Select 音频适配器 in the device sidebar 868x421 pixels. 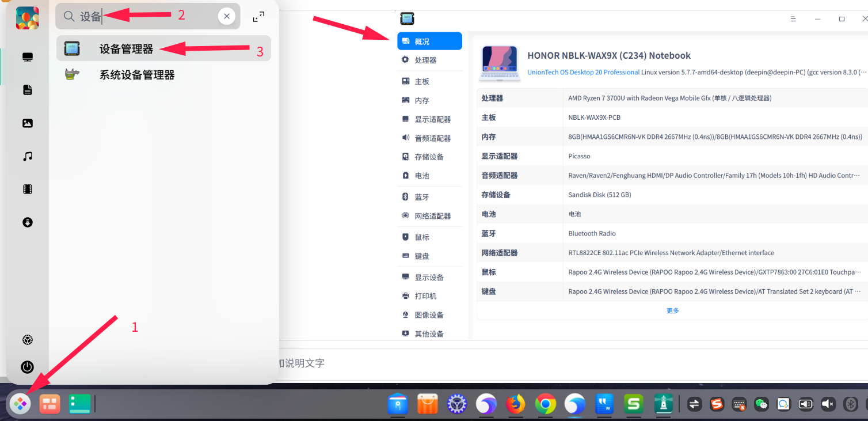[x=429, y=138]
